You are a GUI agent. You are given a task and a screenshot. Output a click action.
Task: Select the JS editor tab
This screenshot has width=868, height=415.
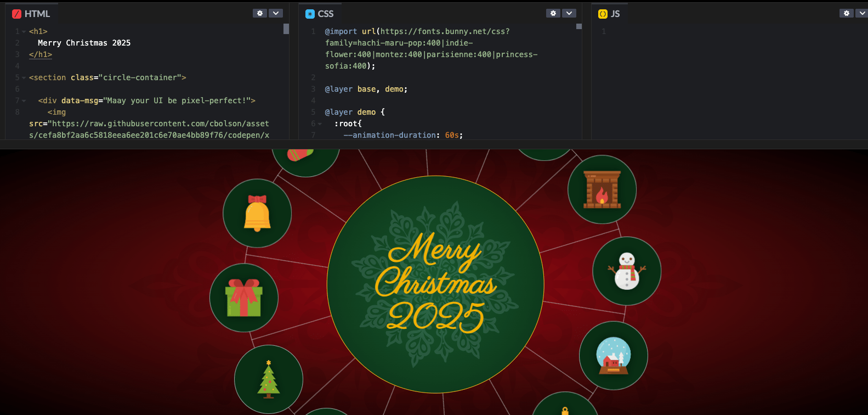click(x=609, y=14)
